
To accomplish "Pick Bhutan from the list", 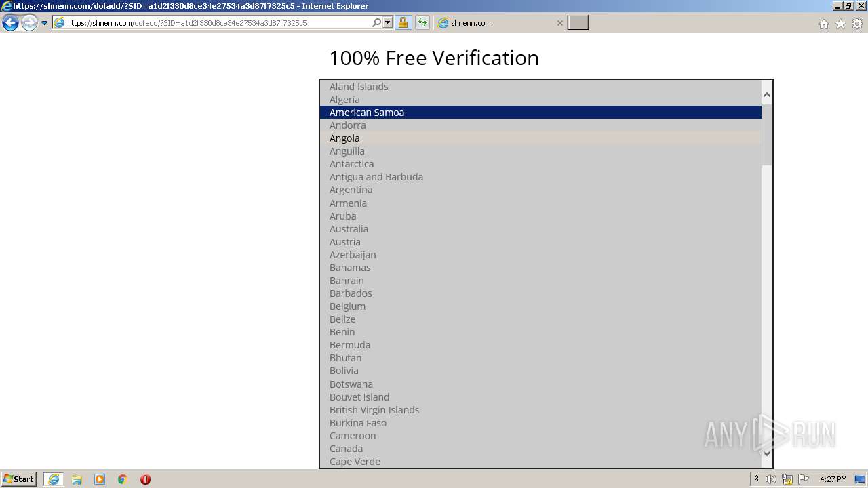I will point(540,358).
